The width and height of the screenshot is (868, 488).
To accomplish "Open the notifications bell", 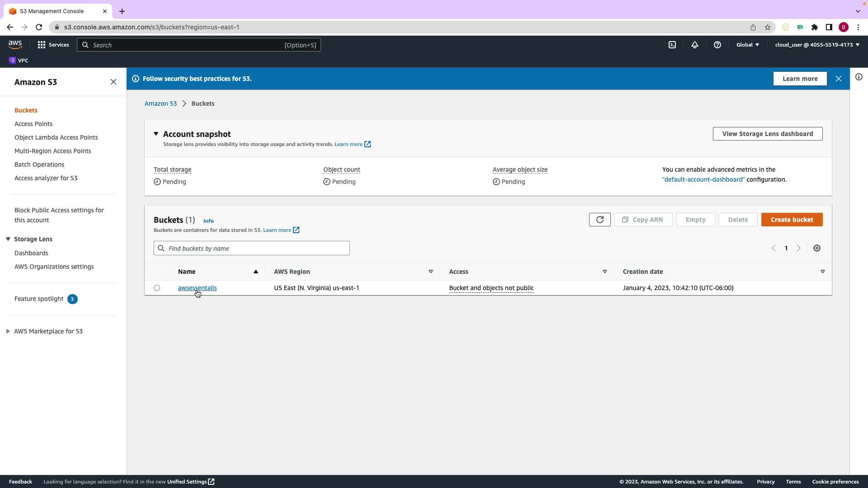I will pyautogui.click(x=695, y=45).
